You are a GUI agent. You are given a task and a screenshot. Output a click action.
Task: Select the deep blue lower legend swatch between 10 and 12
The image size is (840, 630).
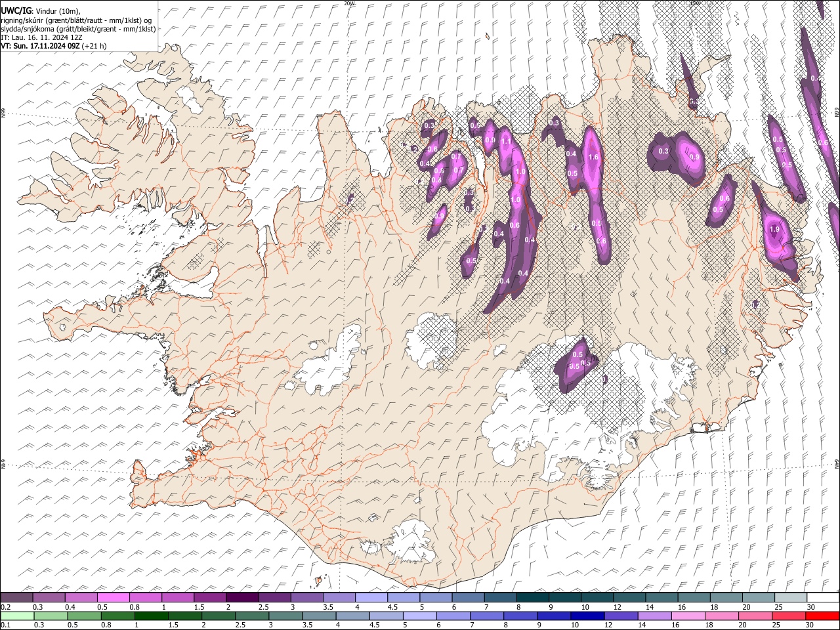click(587, 616)
